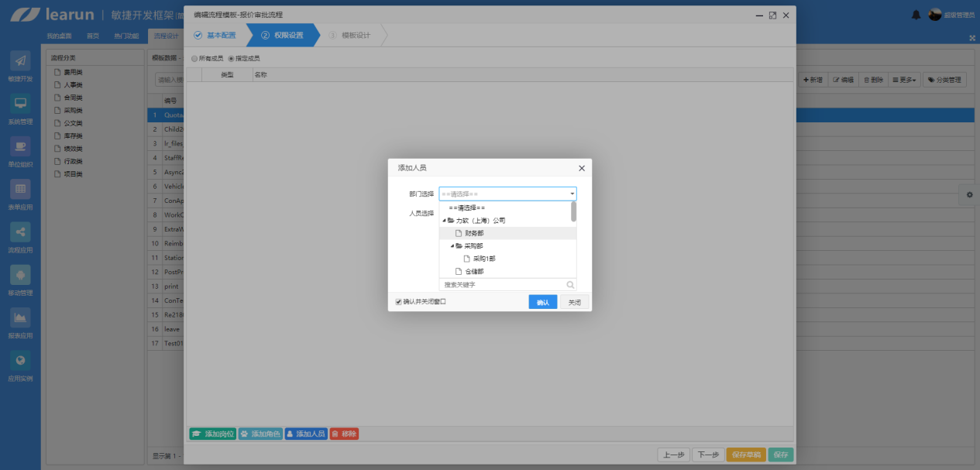The height and width of the screenshot is (470, 980).
Task: Click the 确认 button
Action: tap(543, 302)
